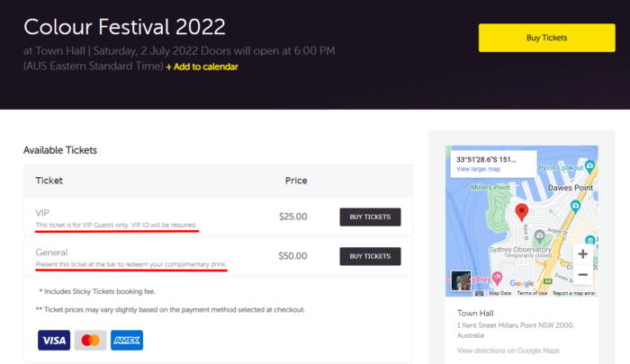Click the Pylon Lookout camera marker
Image resolution: width=630 pixels, height=364 pixels.
[x=589, y=165]
